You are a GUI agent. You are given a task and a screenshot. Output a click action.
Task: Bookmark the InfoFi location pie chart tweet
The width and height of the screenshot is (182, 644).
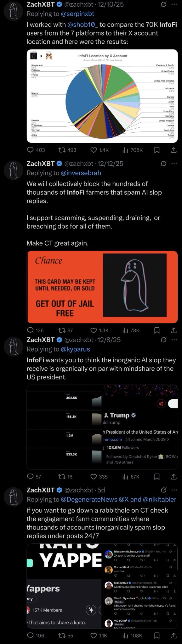[157, 150]
